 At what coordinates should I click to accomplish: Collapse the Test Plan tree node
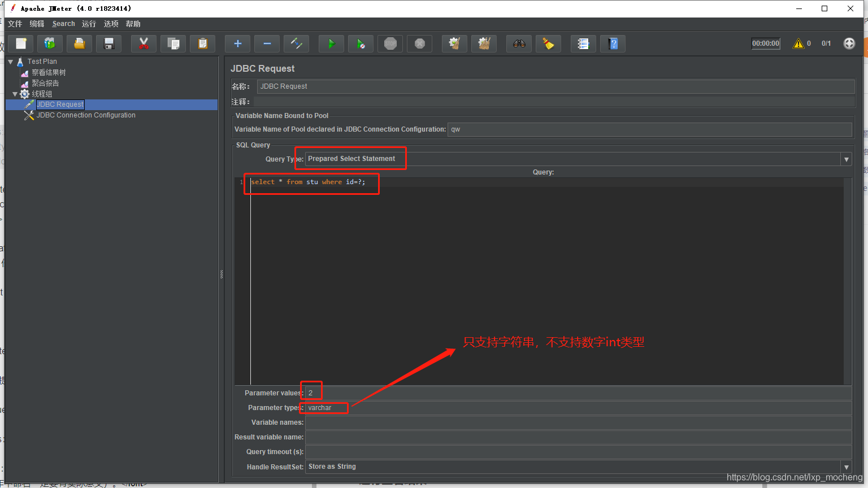click(11, 62)
